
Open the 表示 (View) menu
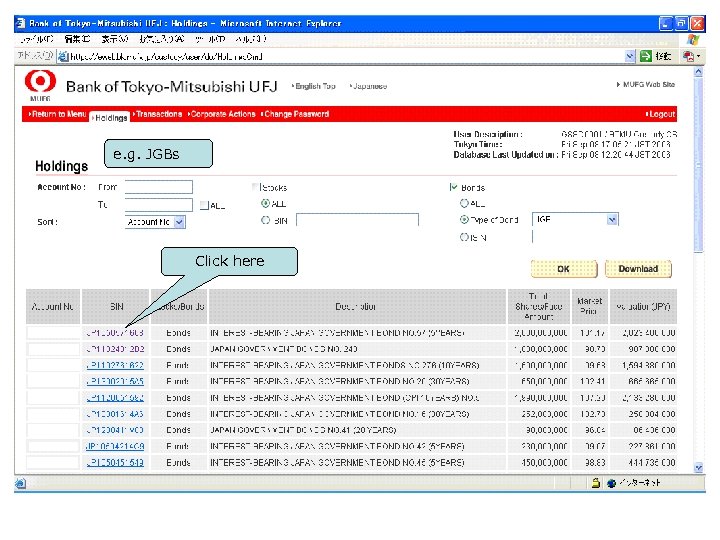pyautogui.click(x=114, y=39)
